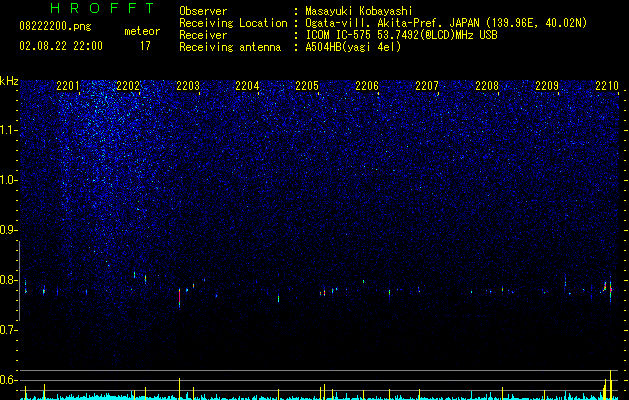Click the meteor count 17

pos(145,46)
